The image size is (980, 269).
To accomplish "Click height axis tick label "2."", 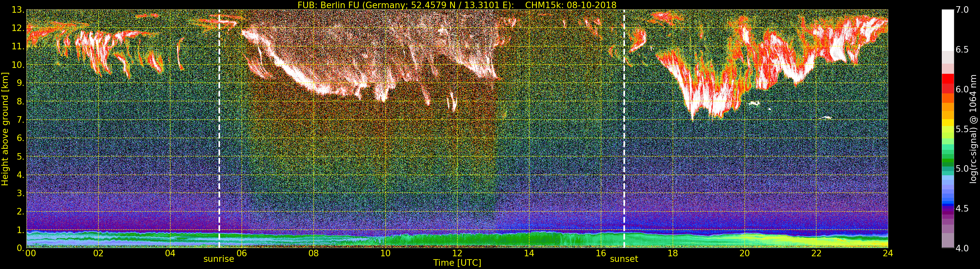I will 20,211.
